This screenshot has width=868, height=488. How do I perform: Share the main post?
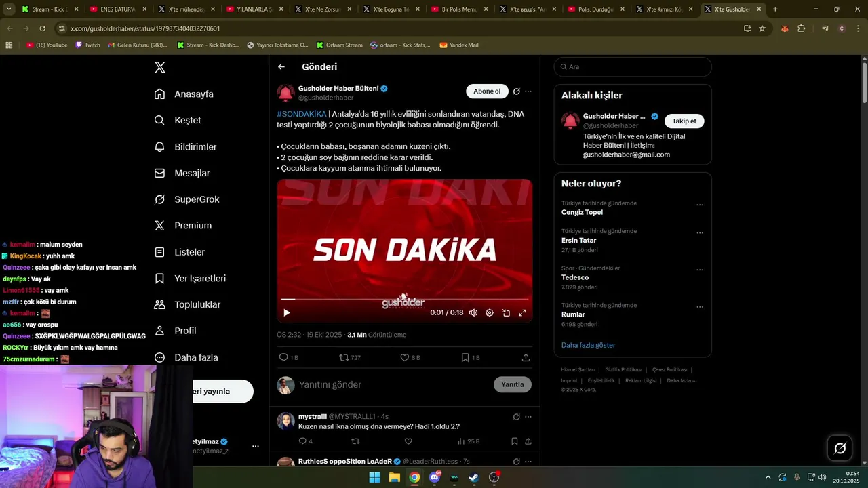[526, 357]
